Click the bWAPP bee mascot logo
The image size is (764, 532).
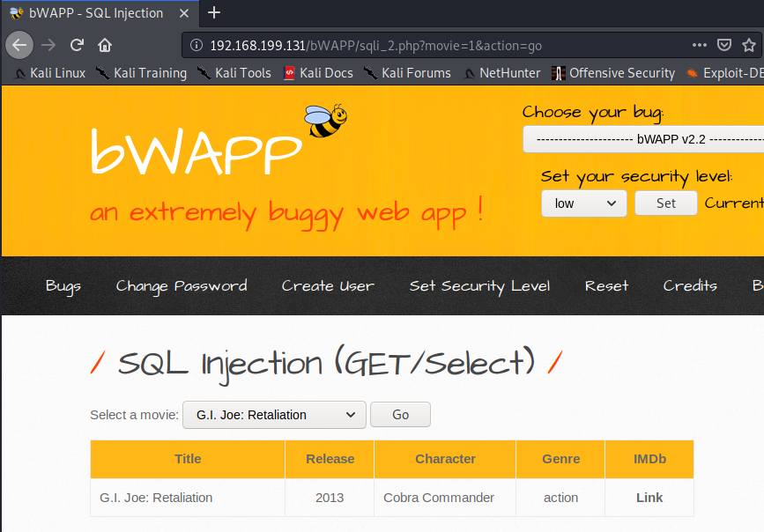[x=326, y=121]
